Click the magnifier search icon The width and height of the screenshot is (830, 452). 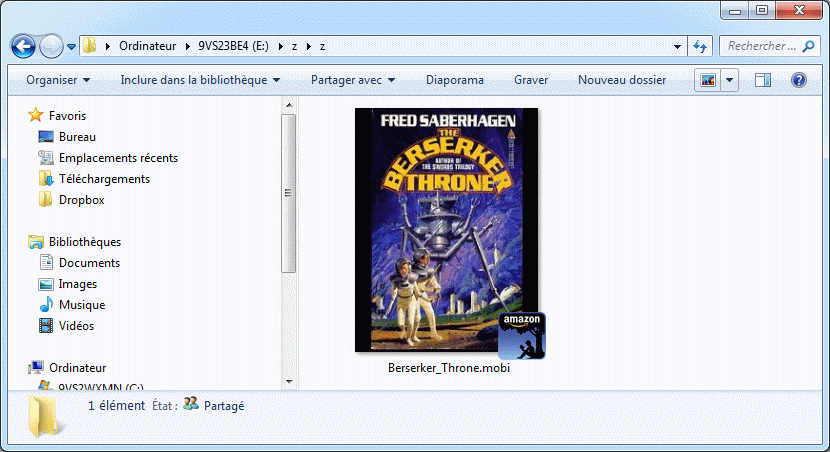pos(808,47)
